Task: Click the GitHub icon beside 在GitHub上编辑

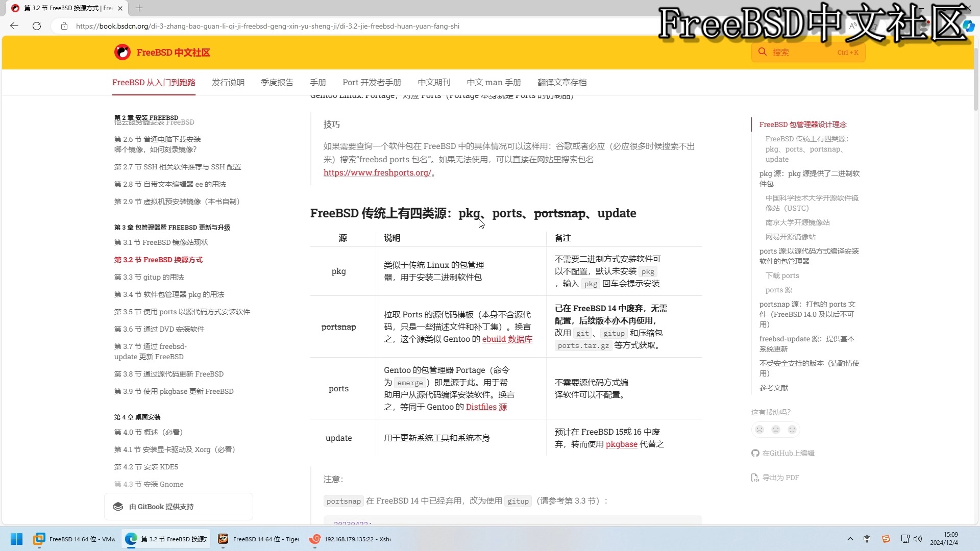Action: (x=755, y=453)
